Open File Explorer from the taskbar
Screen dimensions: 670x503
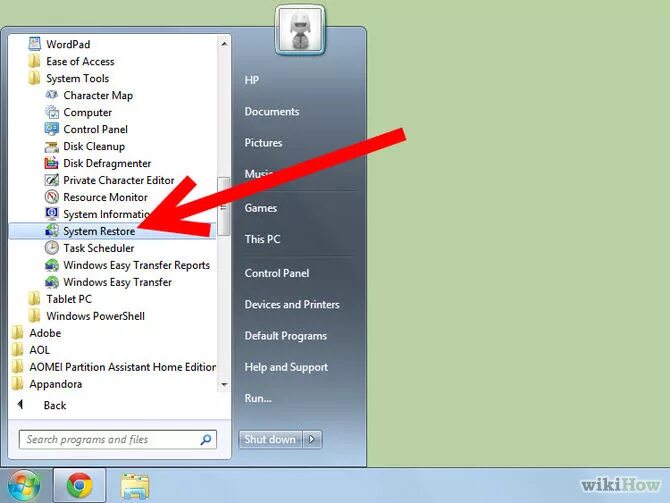pos(135,486)
